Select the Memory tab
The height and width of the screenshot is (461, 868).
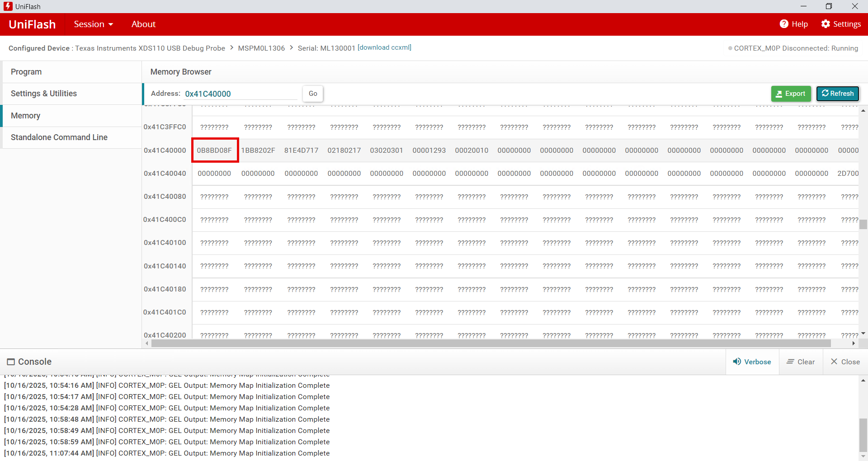pyautogui.click(x=72, y=116)
